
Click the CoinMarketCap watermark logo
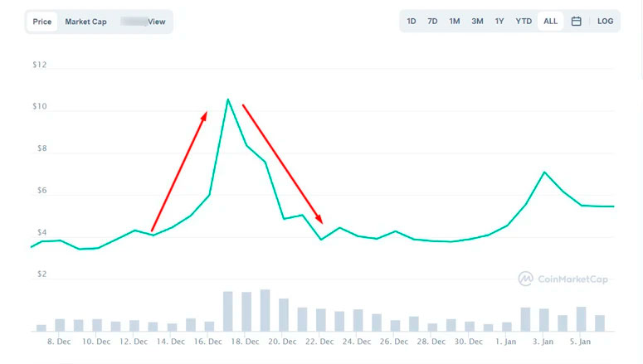click(563, 279)
